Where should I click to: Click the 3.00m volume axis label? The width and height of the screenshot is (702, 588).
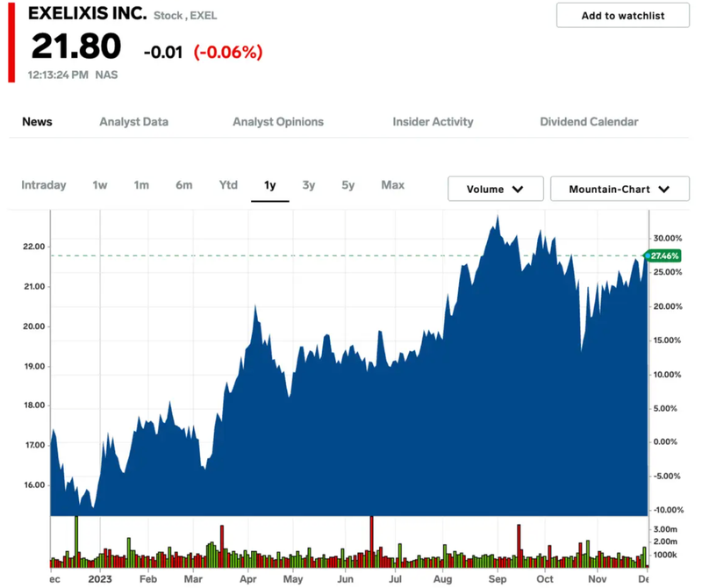point(665,529)
